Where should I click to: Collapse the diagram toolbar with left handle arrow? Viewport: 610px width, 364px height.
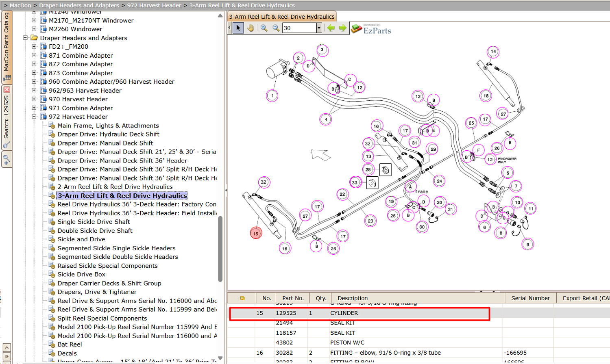coord(229,28)
